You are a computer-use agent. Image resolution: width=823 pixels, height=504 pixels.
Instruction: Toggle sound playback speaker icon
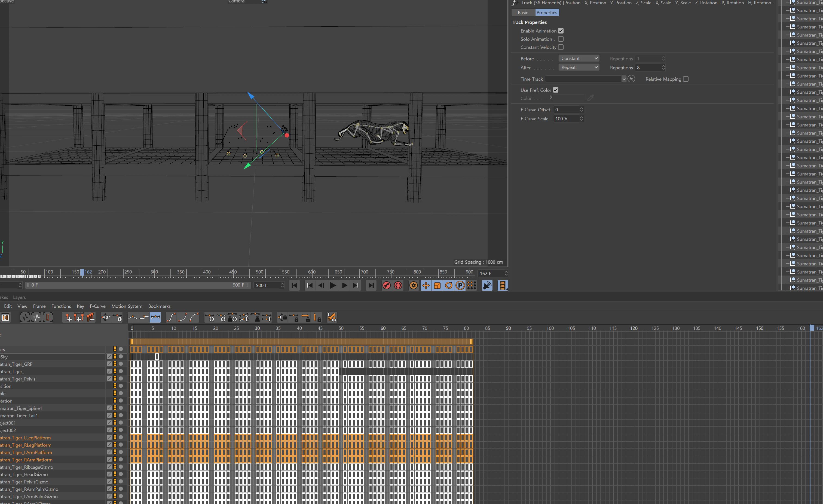click(487, 285)
